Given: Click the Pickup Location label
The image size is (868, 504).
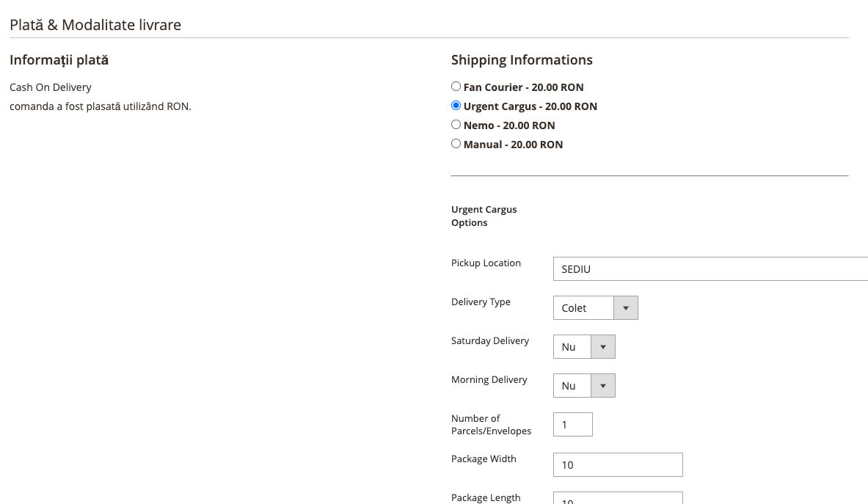Looking at the screenshot, I should [486, 263].
